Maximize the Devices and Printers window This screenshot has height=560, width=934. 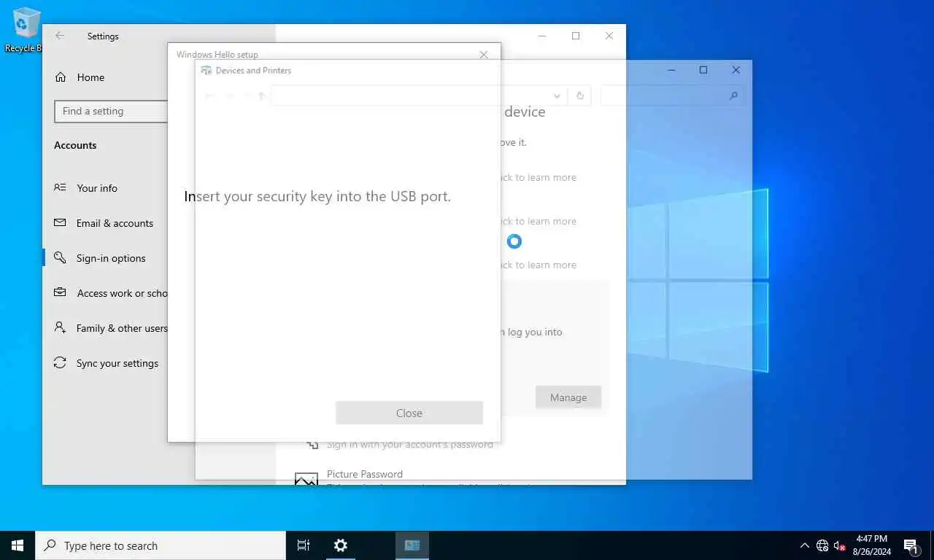pos(703,70)
